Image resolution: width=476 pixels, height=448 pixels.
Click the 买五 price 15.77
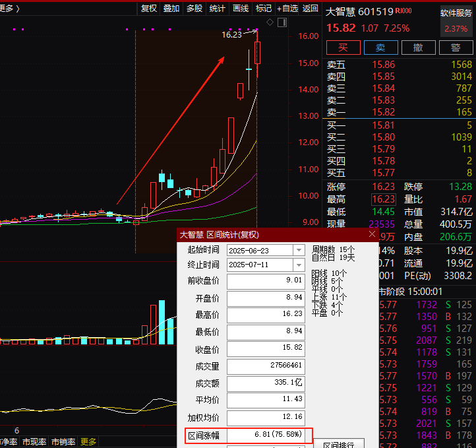click(384, 172)
